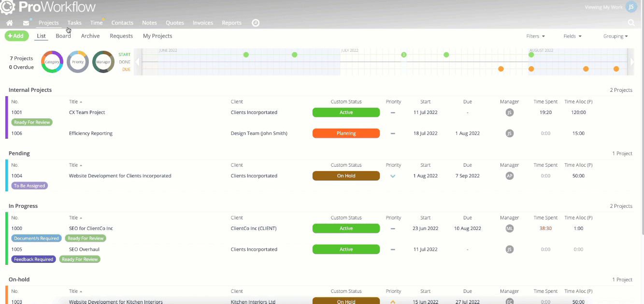This screenshot has width=644, height=304.
Task: Open the Messages envelope icon
Action: (26, 23)
